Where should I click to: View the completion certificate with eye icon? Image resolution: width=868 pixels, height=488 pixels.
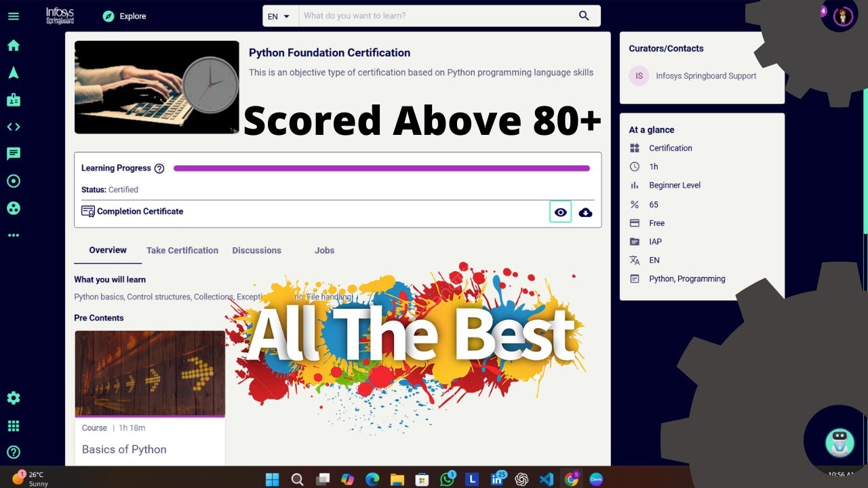click(x=560, y=212)
